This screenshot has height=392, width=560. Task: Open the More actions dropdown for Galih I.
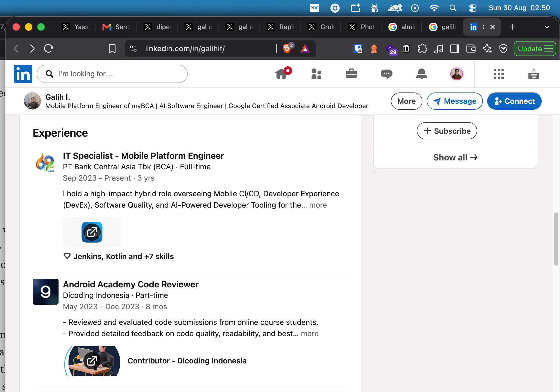tap(407, 101)
